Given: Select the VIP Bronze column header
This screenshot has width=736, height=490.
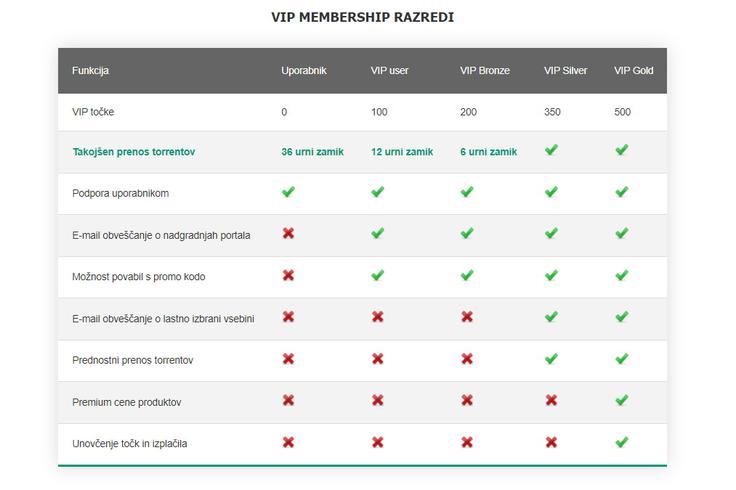Looking at the screenshot, I should [485, 70].
